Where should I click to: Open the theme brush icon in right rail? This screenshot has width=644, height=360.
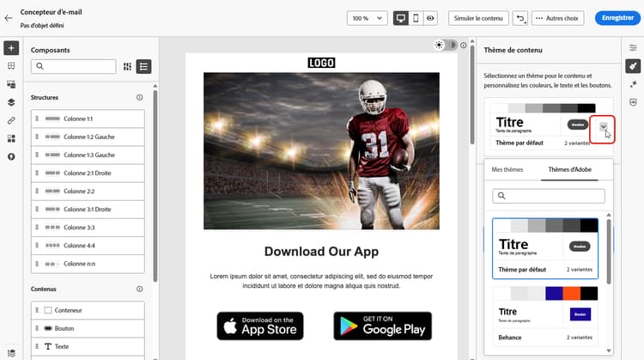click(633, 66)
